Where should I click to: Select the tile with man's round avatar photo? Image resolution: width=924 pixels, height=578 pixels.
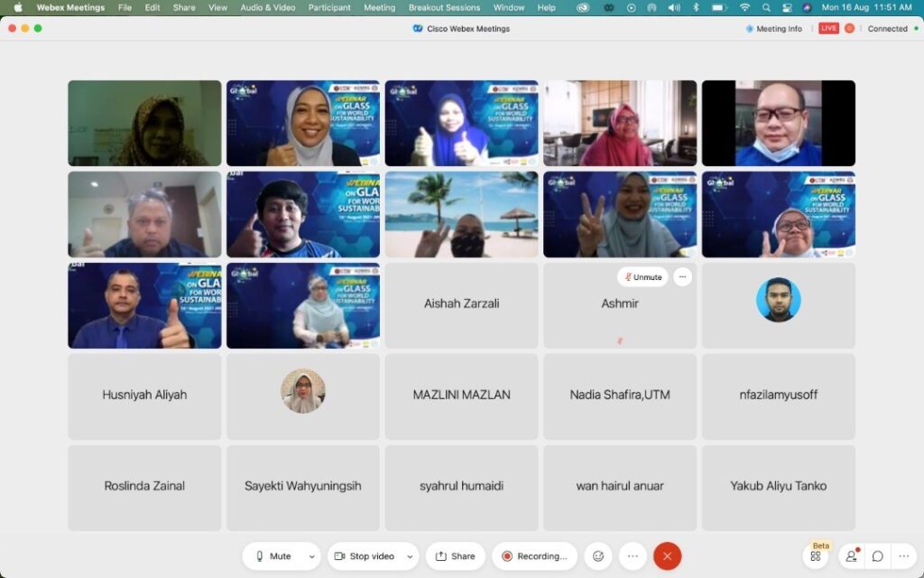click(779, 305)
